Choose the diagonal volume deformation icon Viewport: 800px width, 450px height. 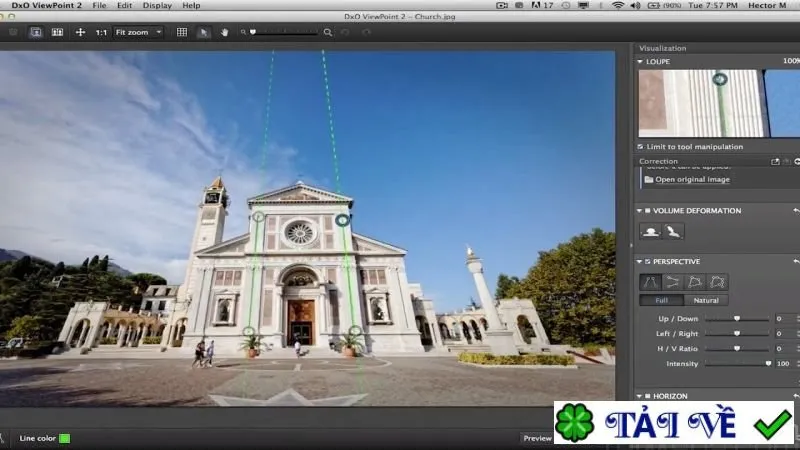click(x=673, y=232)
